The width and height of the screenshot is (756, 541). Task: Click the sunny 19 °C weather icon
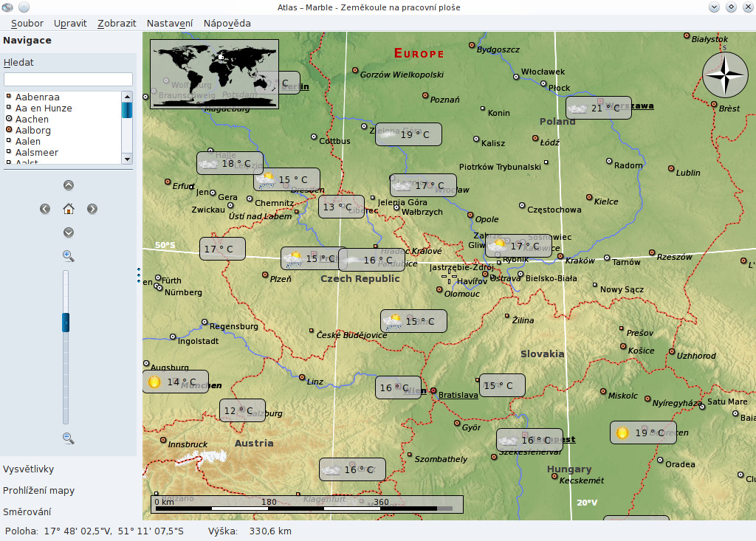622,433
